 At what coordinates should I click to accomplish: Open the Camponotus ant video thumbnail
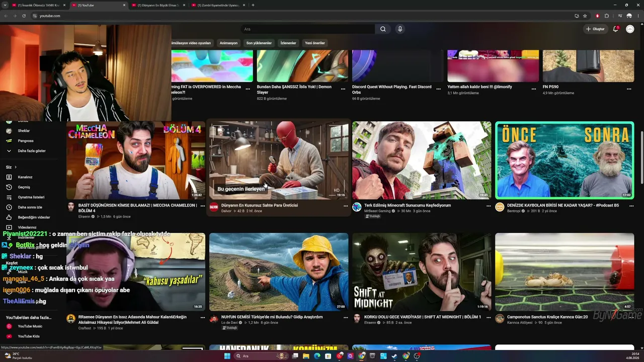tap(565, 272)
